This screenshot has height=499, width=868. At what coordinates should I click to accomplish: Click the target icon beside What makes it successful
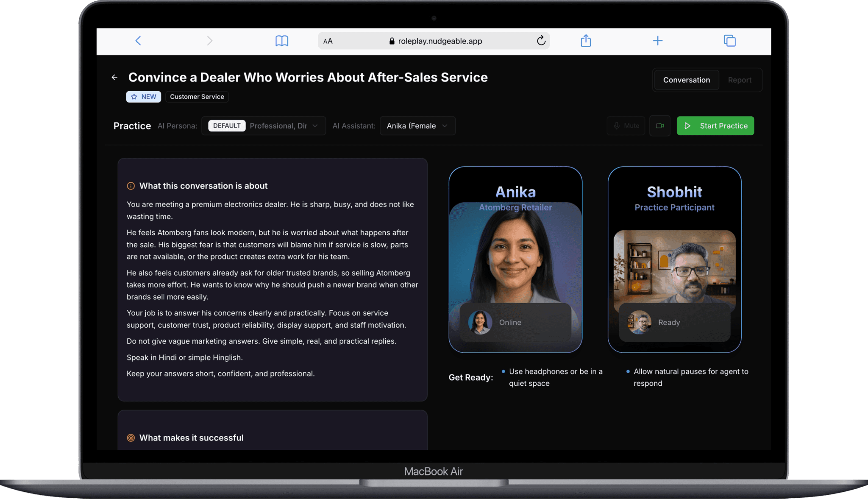pos(131,438)
